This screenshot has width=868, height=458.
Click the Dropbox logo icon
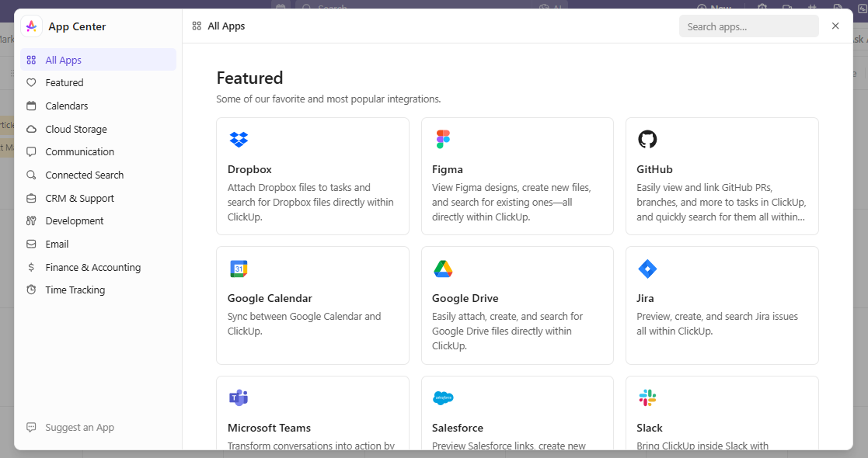(x=239, y=140)
